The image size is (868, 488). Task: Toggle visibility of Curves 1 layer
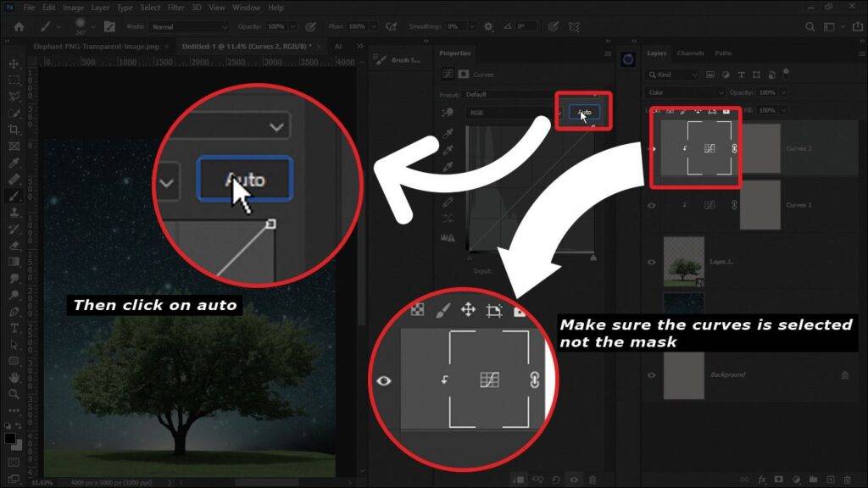tap(652, 205)
